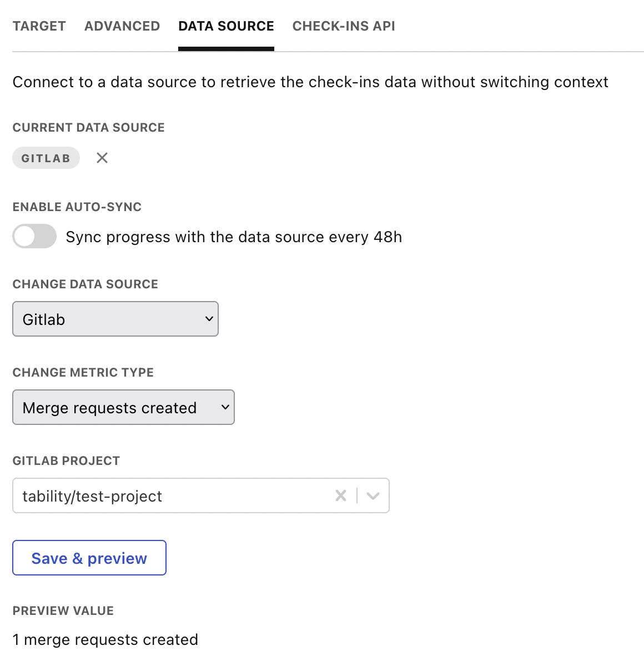The width and height of the screenshot is (644, 671).
Task: Click the Save & preview button
Action: 89,558
